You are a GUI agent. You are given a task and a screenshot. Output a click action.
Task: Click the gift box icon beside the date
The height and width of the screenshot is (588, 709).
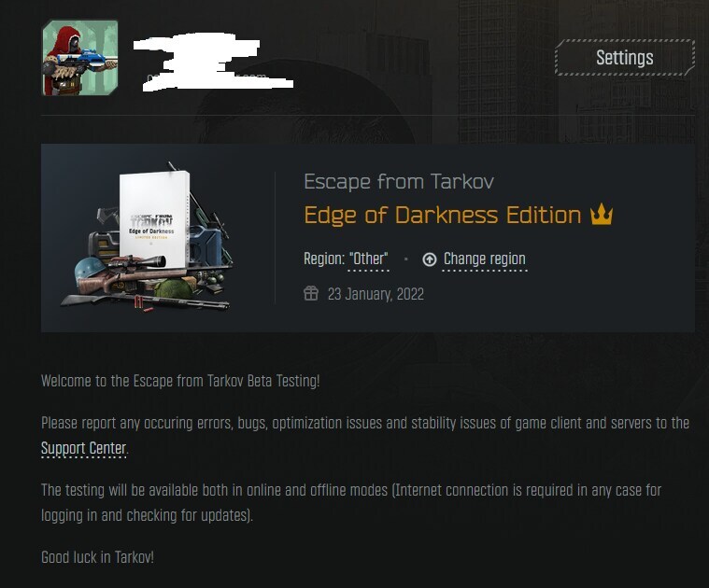pos(311,294)
